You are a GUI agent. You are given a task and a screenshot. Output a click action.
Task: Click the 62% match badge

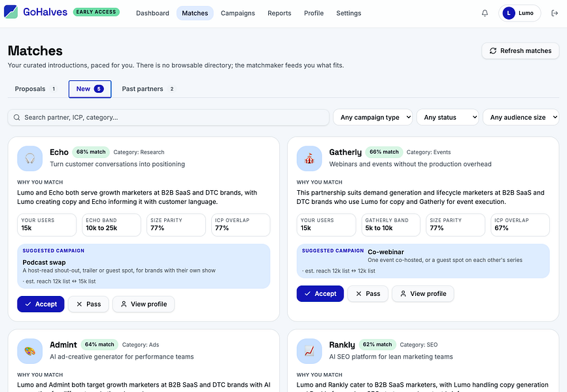click(377, 345)
